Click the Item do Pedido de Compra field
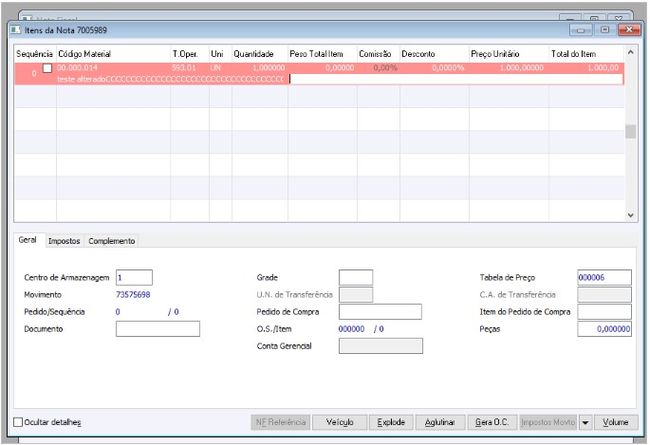The height and width of the screenshot is (445, 650). click(604, 311)
